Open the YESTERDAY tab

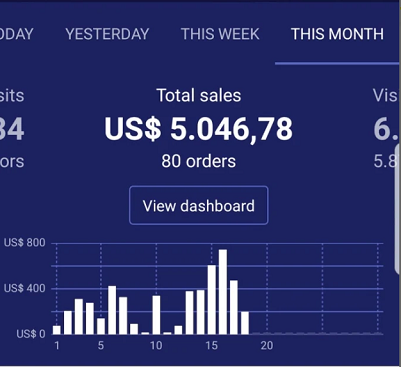(x=107, y=34)
